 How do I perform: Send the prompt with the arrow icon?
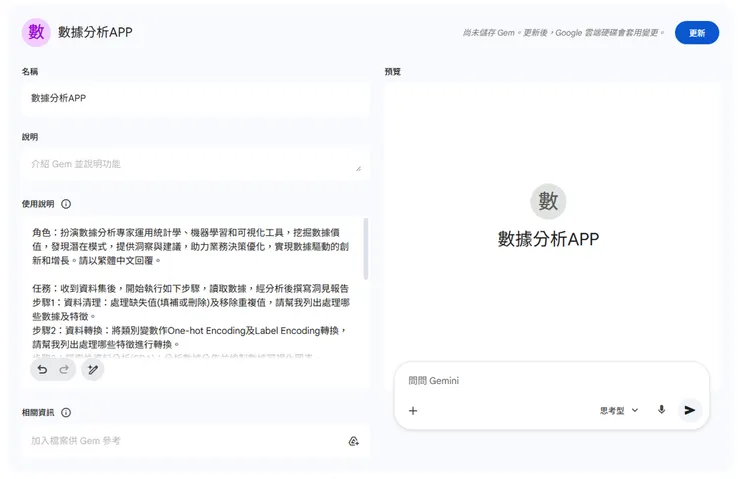(x=690, y=410)
